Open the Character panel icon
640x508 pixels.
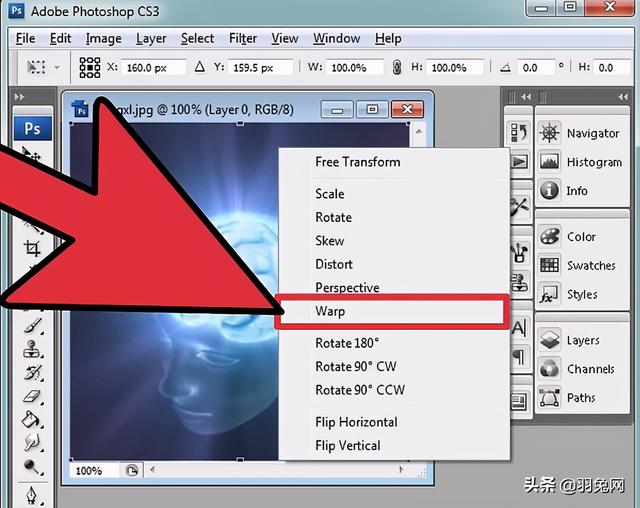click(x=520, y=328)
